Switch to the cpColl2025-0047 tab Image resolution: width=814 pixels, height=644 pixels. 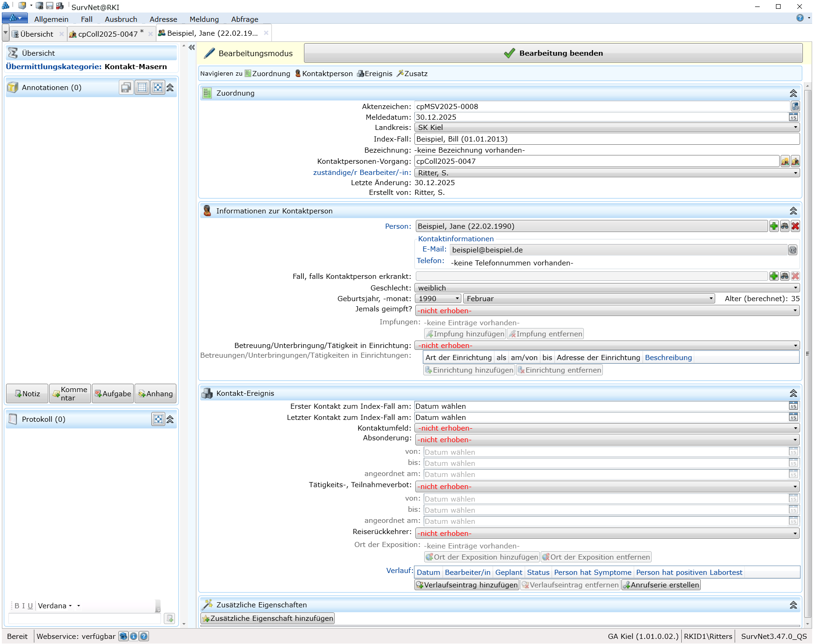click(108, 34)
